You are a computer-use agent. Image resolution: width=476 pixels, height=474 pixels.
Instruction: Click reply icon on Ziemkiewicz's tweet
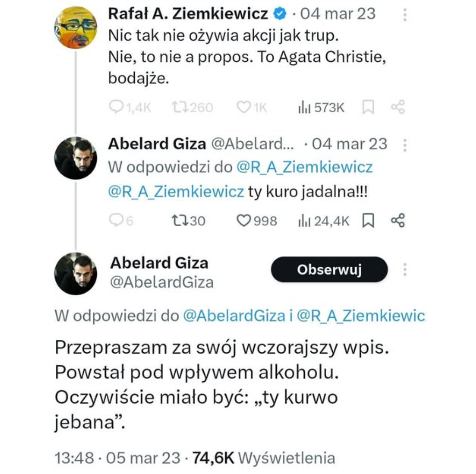click(x=116, y=107)
